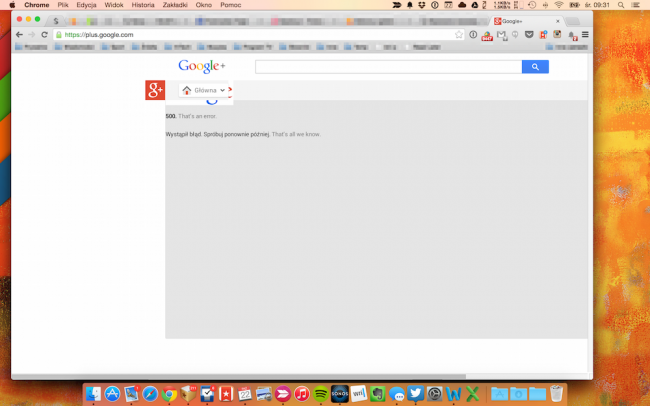
Task: Open the Edycja menu
Action: pos(86,5)
